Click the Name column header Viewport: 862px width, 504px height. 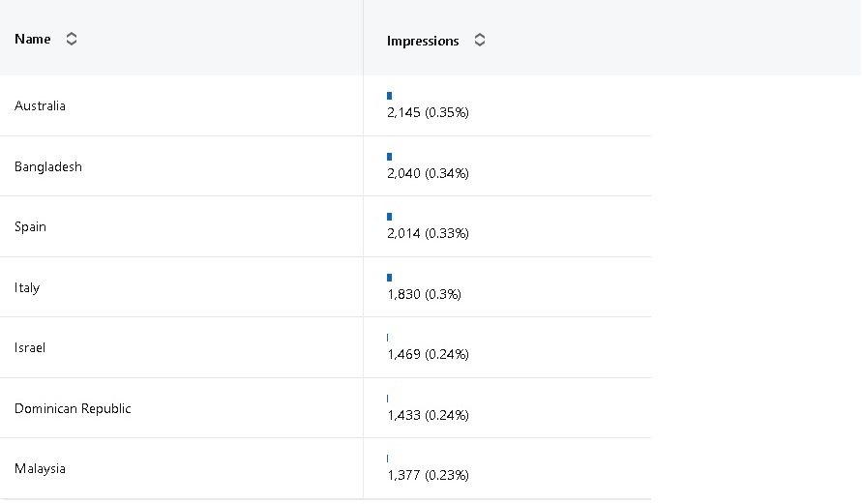click(33, 40)
